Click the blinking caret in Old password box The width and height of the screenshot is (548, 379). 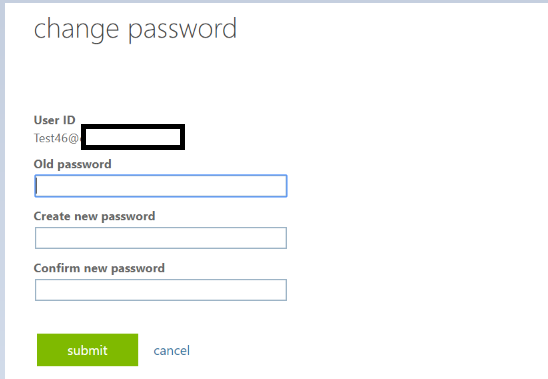37,186
